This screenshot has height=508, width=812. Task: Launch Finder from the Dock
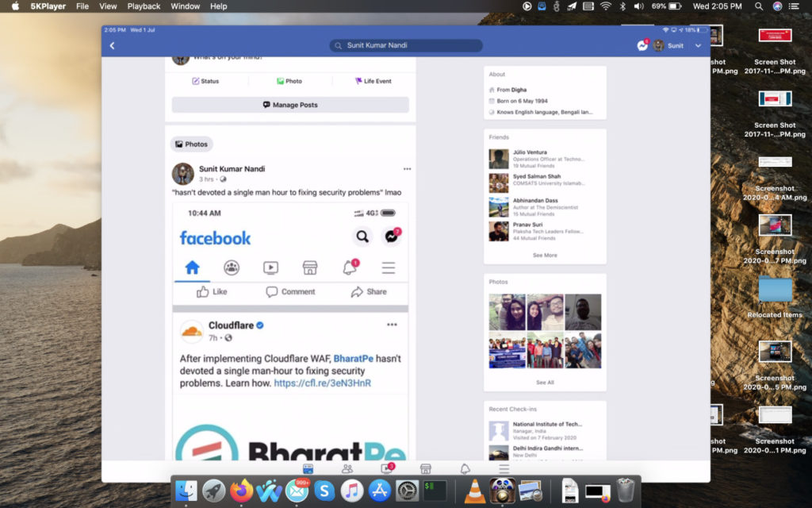coord(186,491)
